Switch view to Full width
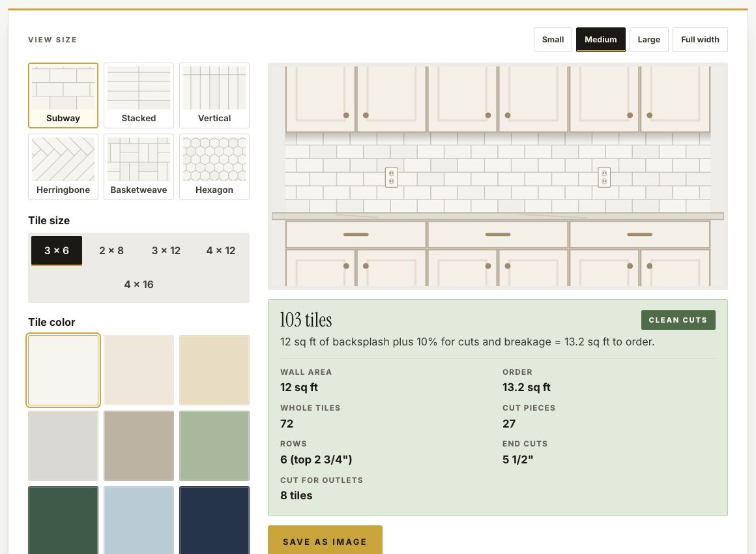Viewport: 756px width, 554px height. 700,40
